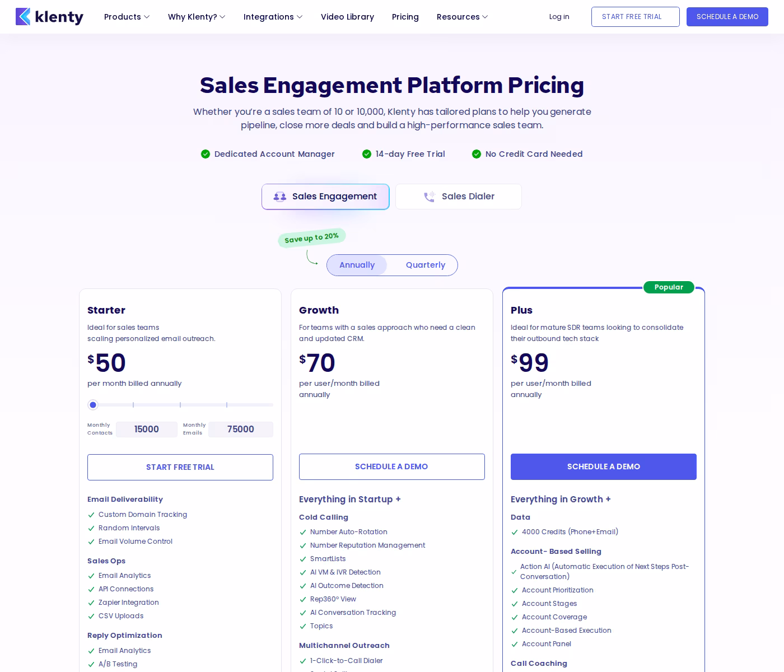Click checkmark next to Number Reputation Management

coord(303,545)
